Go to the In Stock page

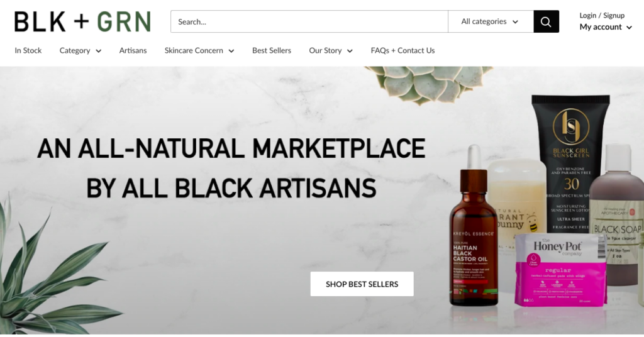[28, 50]
